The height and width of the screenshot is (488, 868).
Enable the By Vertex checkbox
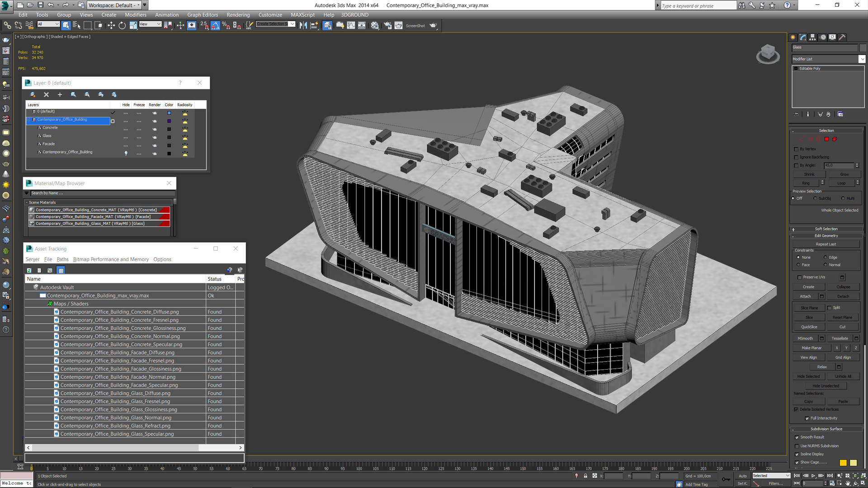[x=797, y=149]
